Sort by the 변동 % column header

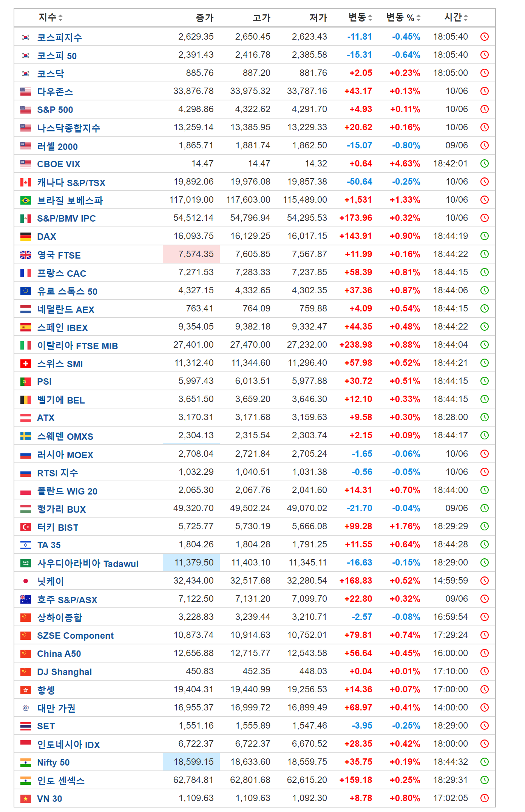tap(403, 17)
